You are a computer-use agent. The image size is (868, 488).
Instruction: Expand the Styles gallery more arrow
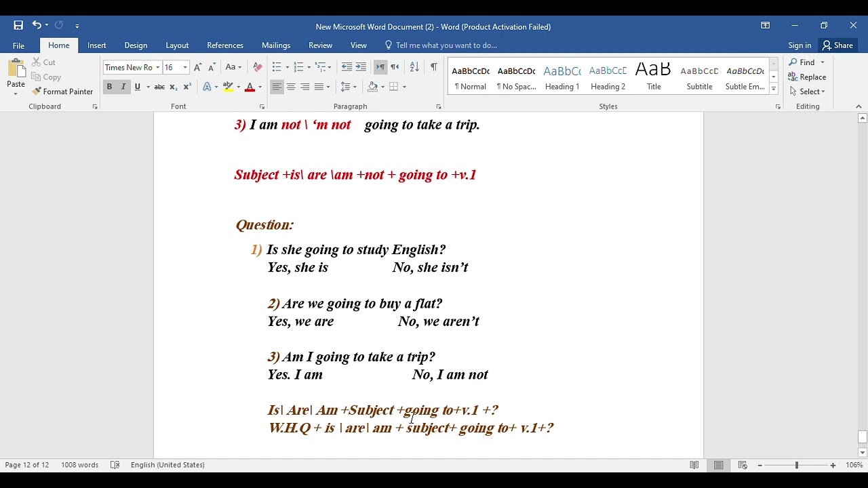(774, 89)
